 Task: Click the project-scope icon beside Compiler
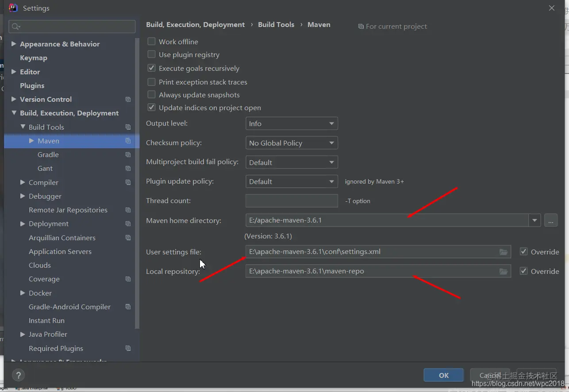pyautogui.click(x=128, y=182)
